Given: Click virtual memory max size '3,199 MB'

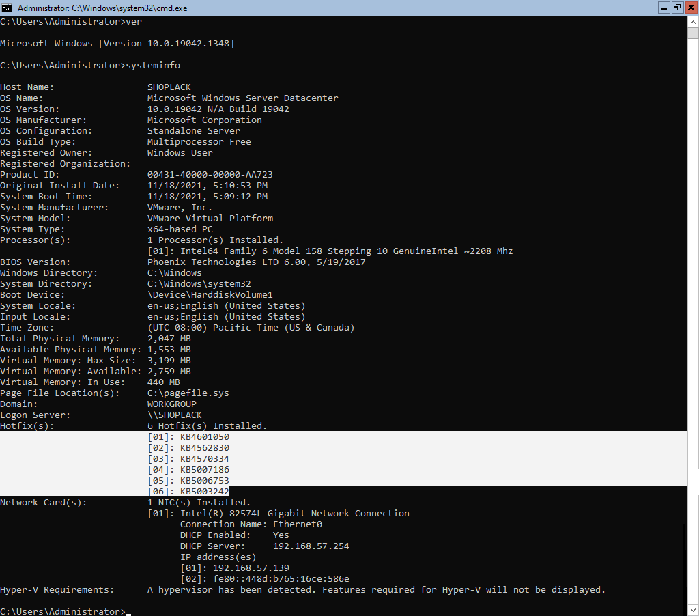Looking at the screenshot, I should click(169, 361).
